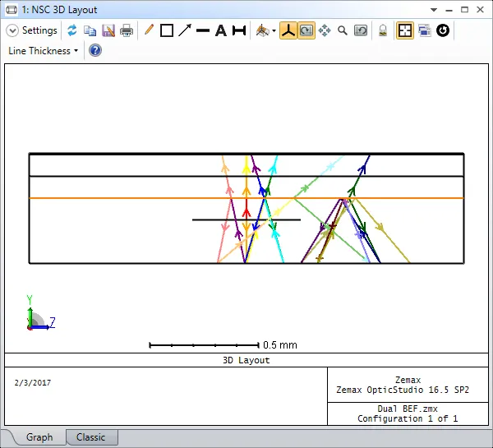
Task: Click the copy window icon
Action: 90,30
